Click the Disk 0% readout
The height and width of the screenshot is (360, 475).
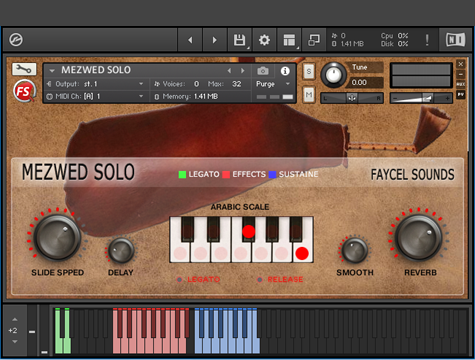click(x=395, y=44)
